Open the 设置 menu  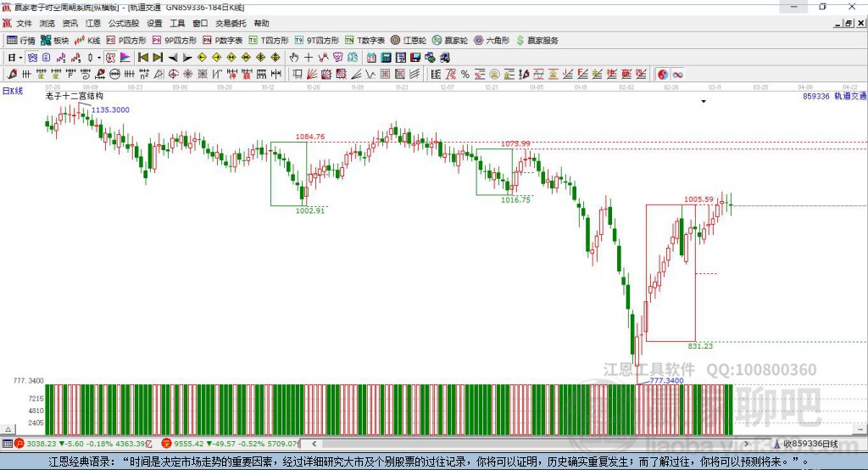pos(154,23)
